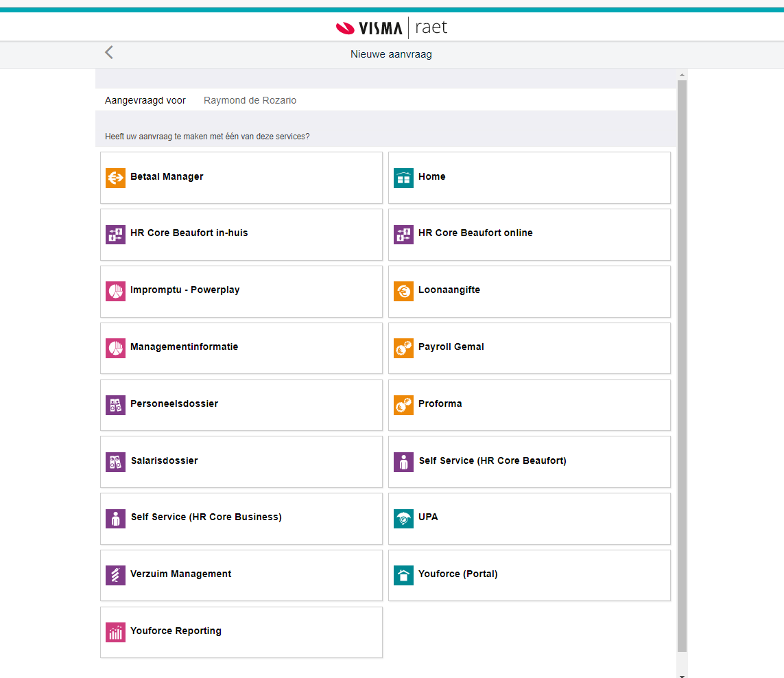Open the Youforce (Portal) tile
Image resolution: width=784 pixels, height=678 pixels.
coord(530,576)
